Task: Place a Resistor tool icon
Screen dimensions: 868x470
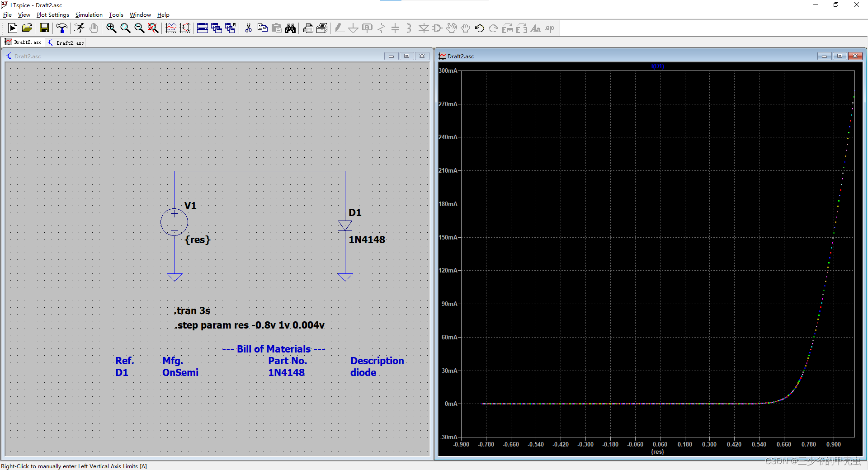Action: (382, 28)
